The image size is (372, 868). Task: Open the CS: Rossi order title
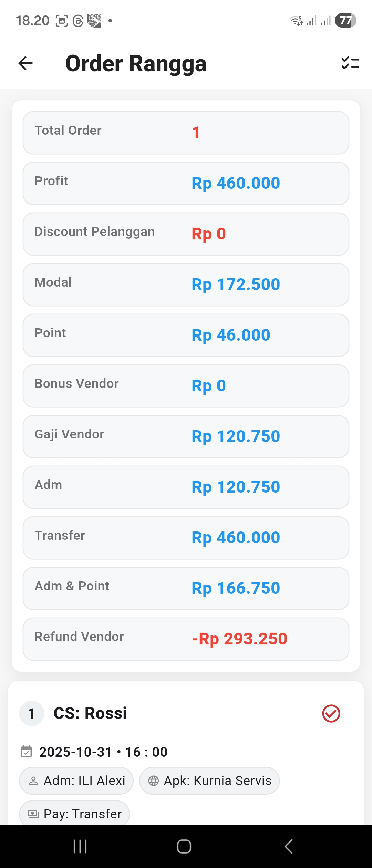tap(90, 713)
